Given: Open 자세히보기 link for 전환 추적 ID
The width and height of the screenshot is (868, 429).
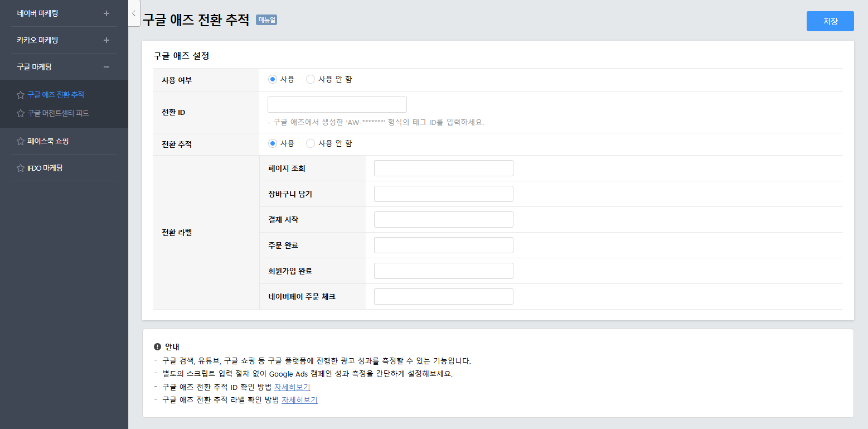Looking at the screenshot, I should pos(292,387).
